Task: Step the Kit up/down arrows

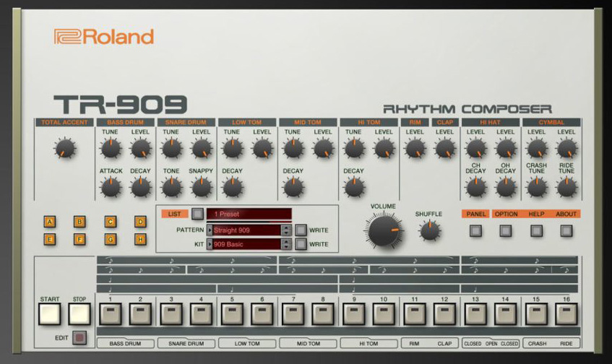Action: click(x=286, y=244)
